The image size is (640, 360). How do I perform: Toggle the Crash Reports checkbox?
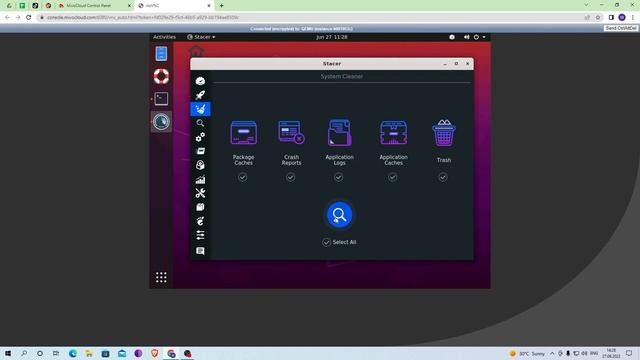[x=290, y=177]
